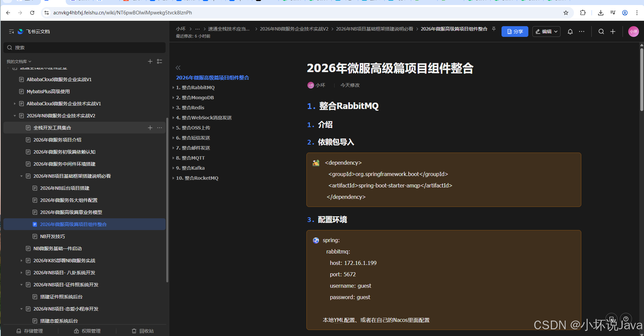
Task: Create a new document with the plus icon
Action: [613, 31]
